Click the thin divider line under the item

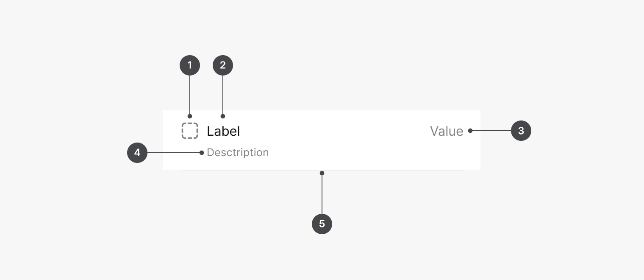[254, 170]
